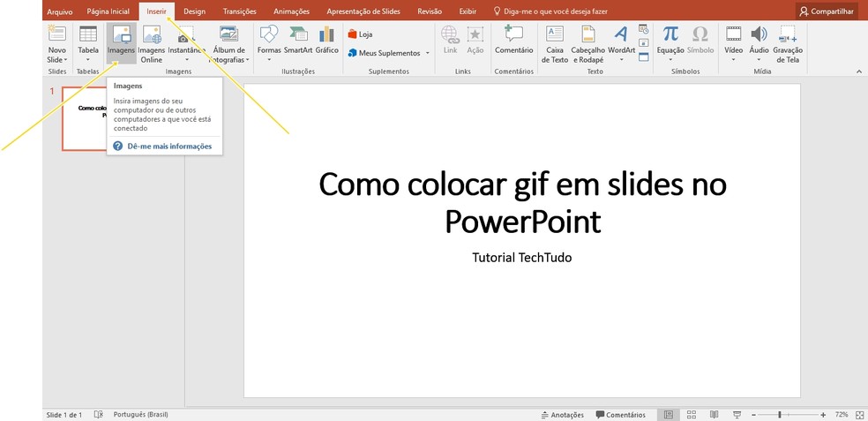This screenshot has width=868, height=421.
Task: Expand Equação dropdown arrow
Action: 670,60
